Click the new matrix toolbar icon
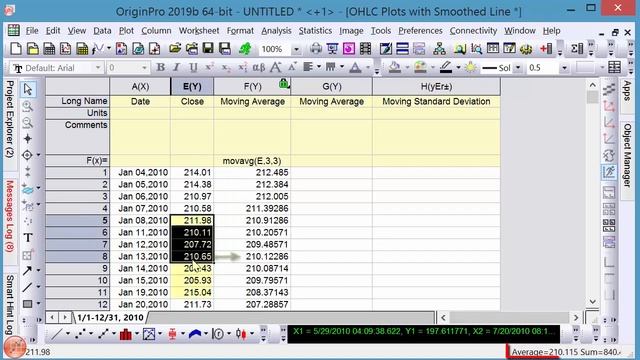640x360 pixels. (82, 49)
